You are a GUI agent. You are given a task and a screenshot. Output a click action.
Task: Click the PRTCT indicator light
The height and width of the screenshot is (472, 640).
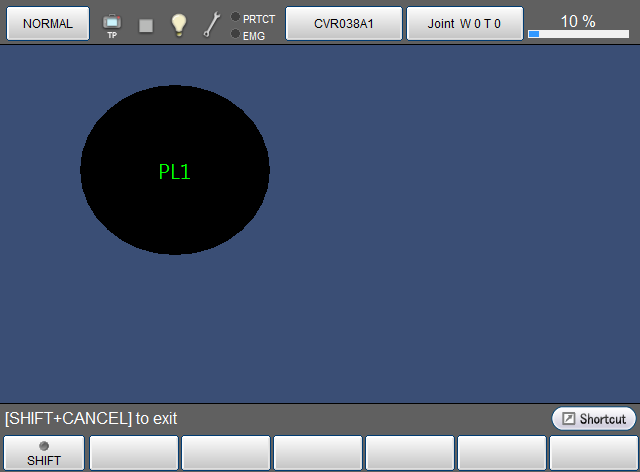235,17
